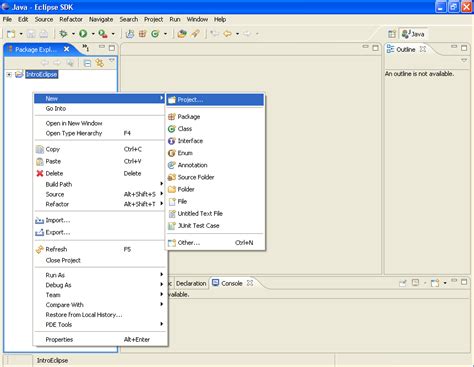The width and height of the screenshot is (474, 367).
Task: Click the Source Folder icon in submenu
Action: click(x=172, y=177)
